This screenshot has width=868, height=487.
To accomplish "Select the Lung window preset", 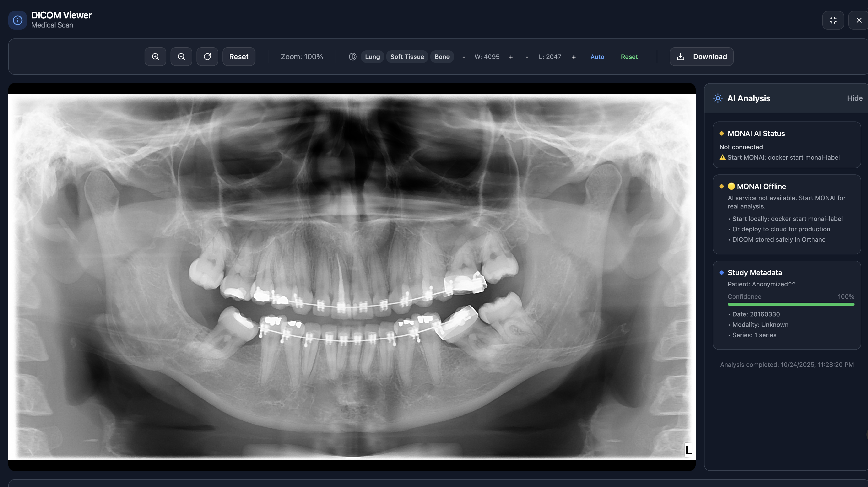I will point(372,57).
